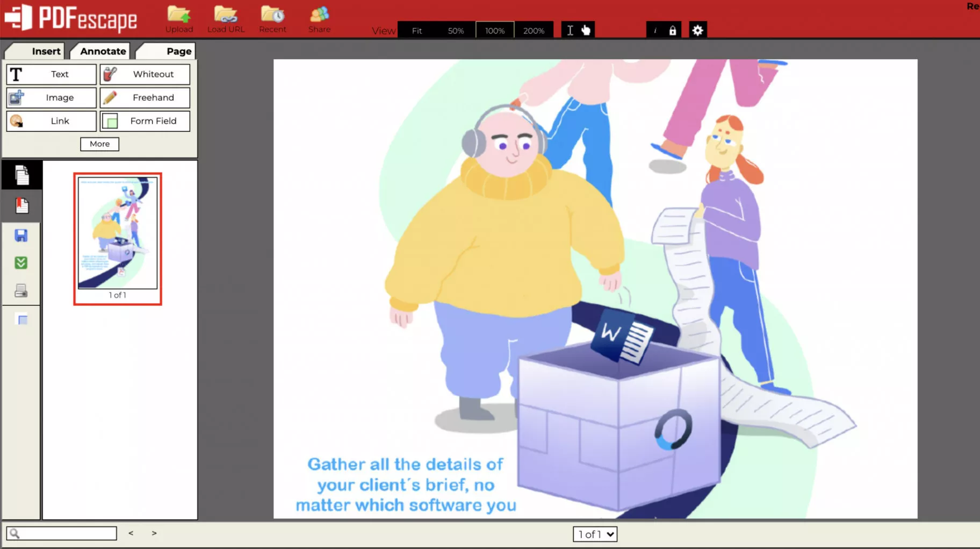Open the page thumbnails panel
Screen dimensions: 980x549
(21, 174)
